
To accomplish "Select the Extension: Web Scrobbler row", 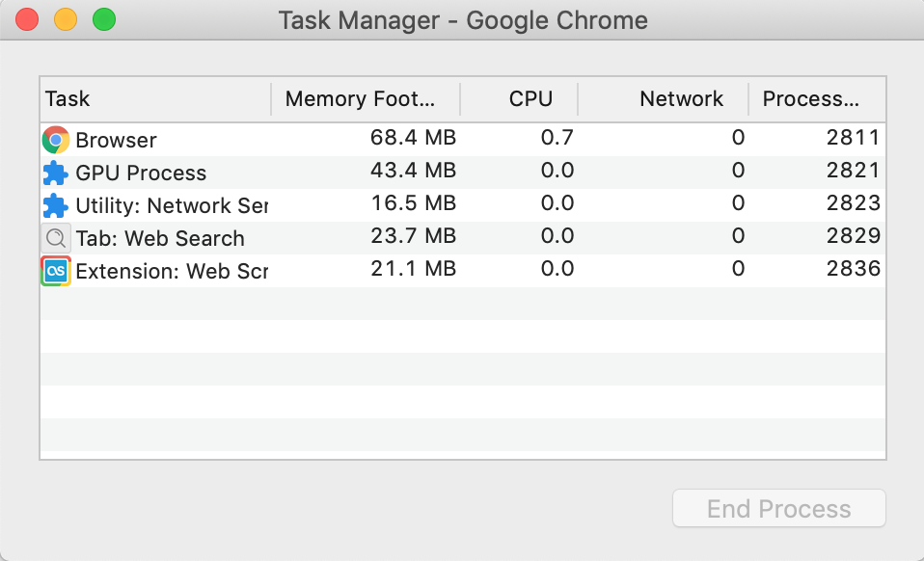I will 463,272.
